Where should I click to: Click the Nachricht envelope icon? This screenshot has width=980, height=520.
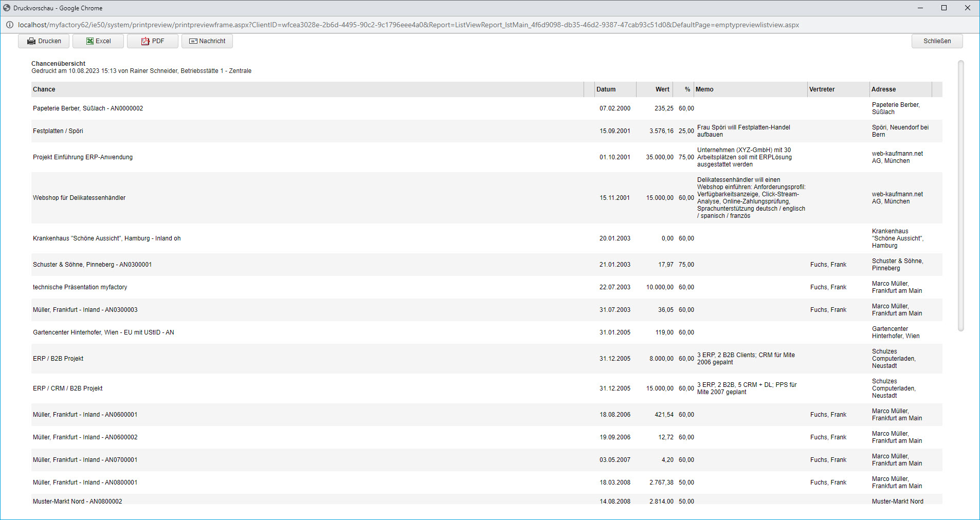click(x=193, y=41)
